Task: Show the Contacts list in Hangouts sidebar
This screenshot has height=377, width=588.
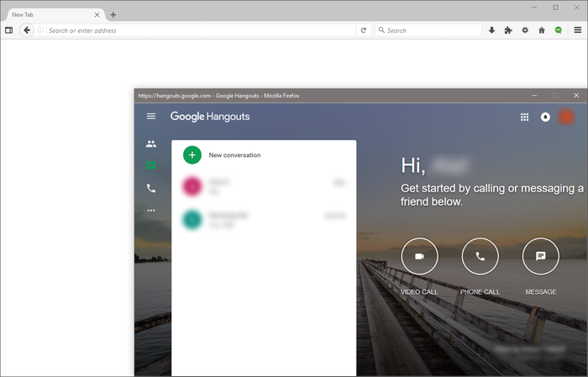Action: point(151,144)
